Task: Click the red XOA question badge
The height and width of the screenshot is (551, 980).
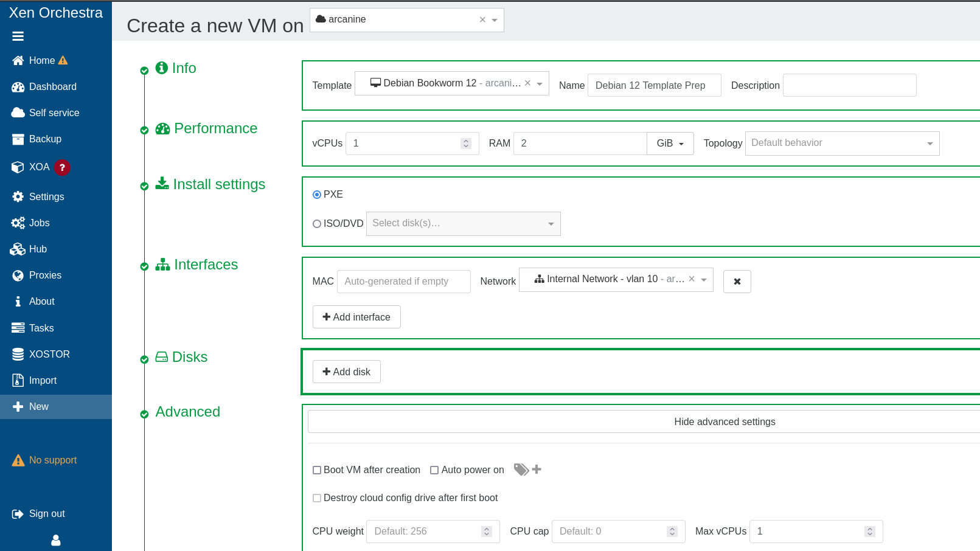Action: (62, 167)
